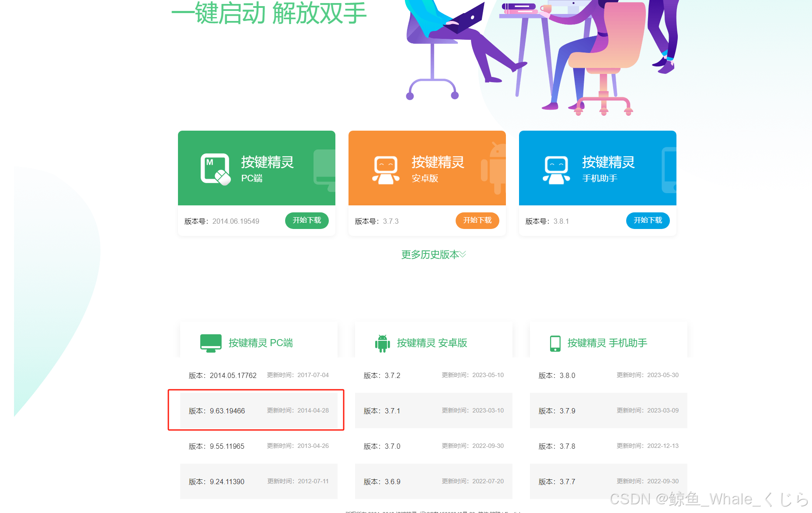
Task: Select PC version 9.55.11965 row
Action: pyautogui.click(x=259, y=446)
